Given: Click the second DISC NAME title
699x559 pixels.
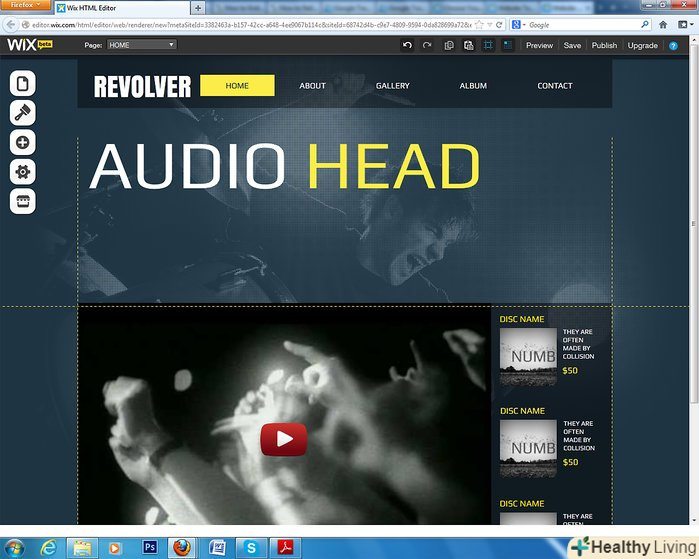Looking at the screenshot, I should (522, 411).
